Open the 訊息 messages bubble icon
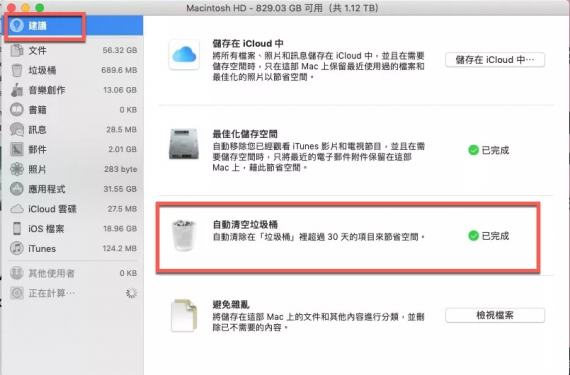570x375 pixels. point(17,129)
